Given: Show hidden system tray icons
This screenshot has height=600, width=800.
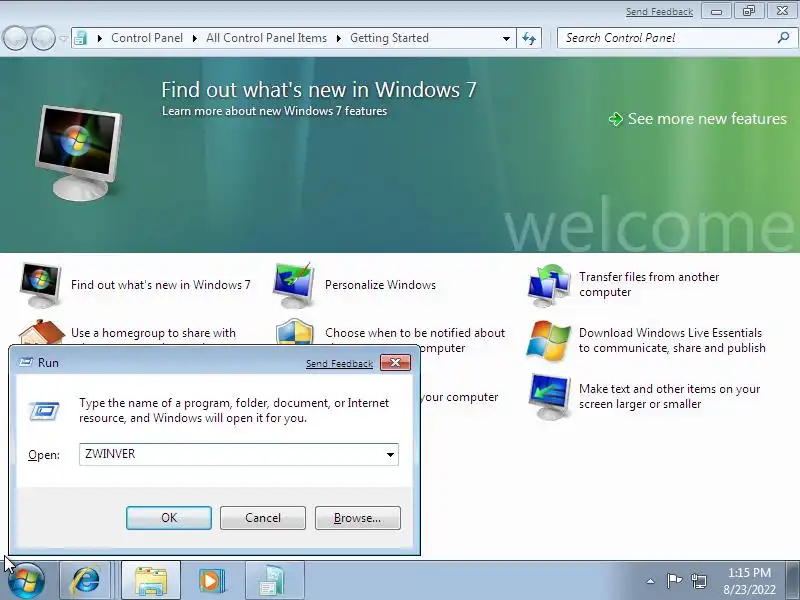Looking at the screenshot, I should pyautogui.click(x=651, y=581).
